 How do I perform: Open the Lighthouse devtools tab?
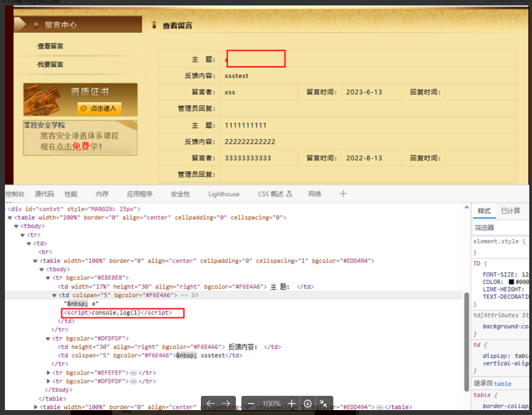coord(224,194)
